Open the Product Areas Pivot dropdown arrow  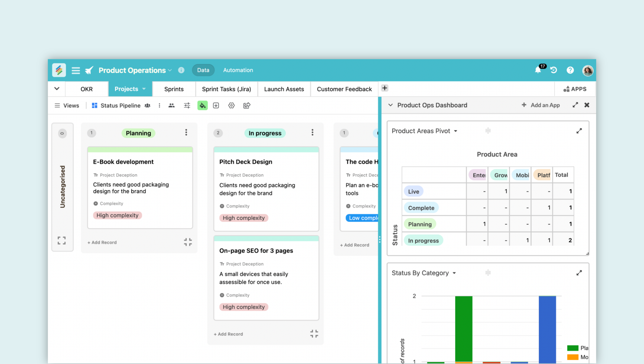coord(456,131)
